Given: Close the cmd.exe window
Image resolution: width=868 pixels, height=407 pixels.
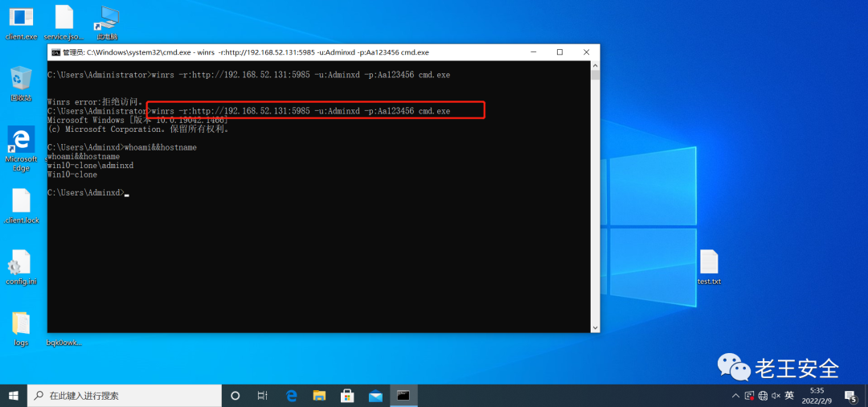Looking at the screenshot, I should click(x=586, y=52).
